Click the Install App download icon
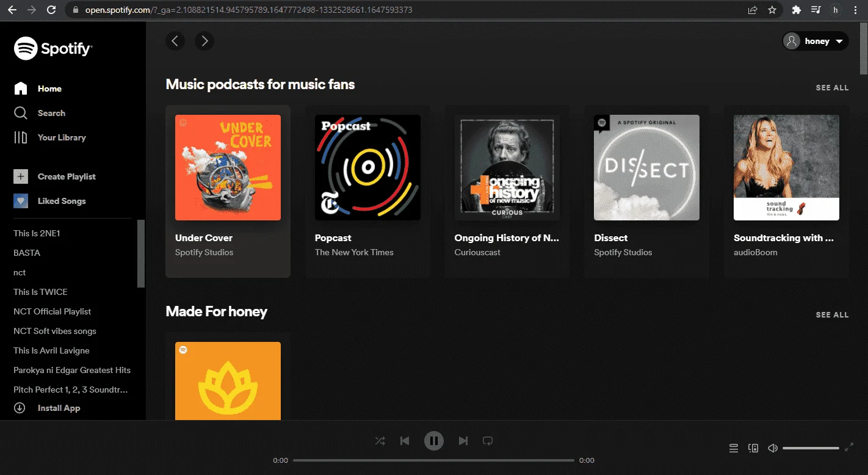This screenshot has width=868, height=475. [x=20, y=408]
